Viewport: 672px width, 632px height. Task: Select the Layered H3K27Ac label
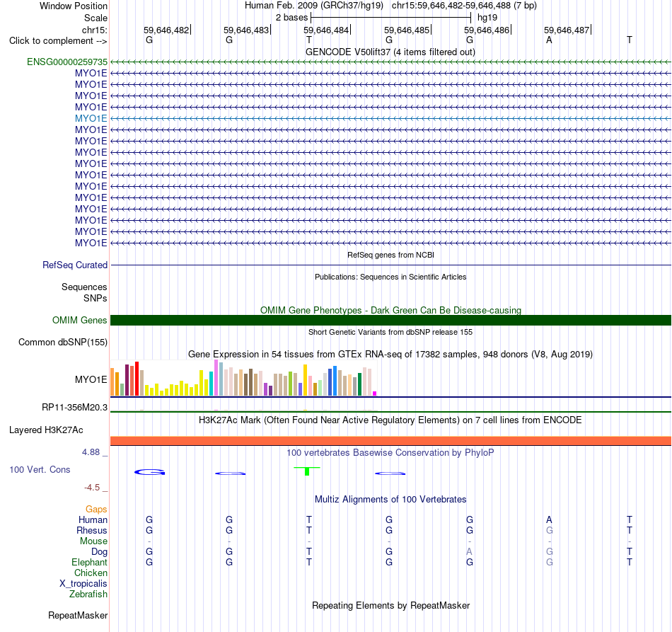coord(46,430)
